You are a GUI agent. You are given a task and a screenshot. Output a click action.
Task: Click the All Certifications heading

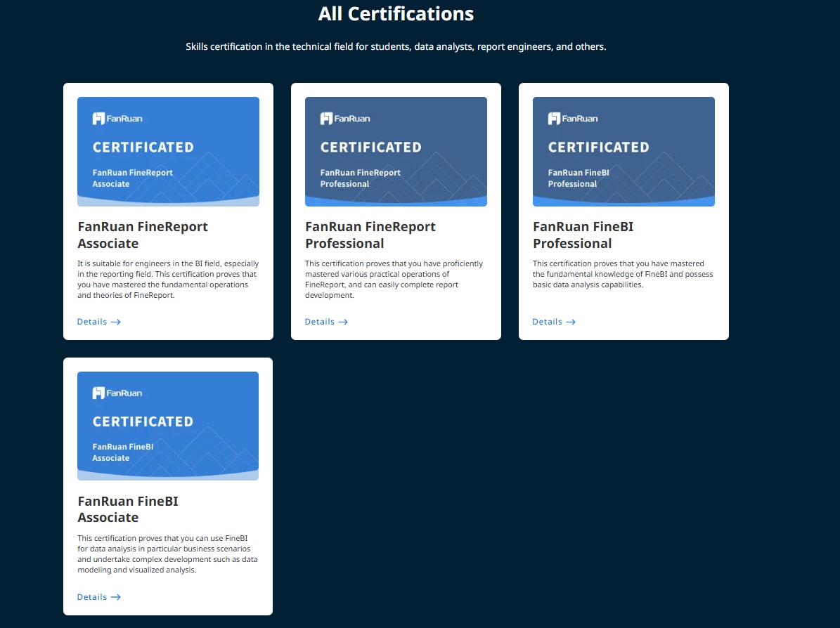[x=396, y=14]
